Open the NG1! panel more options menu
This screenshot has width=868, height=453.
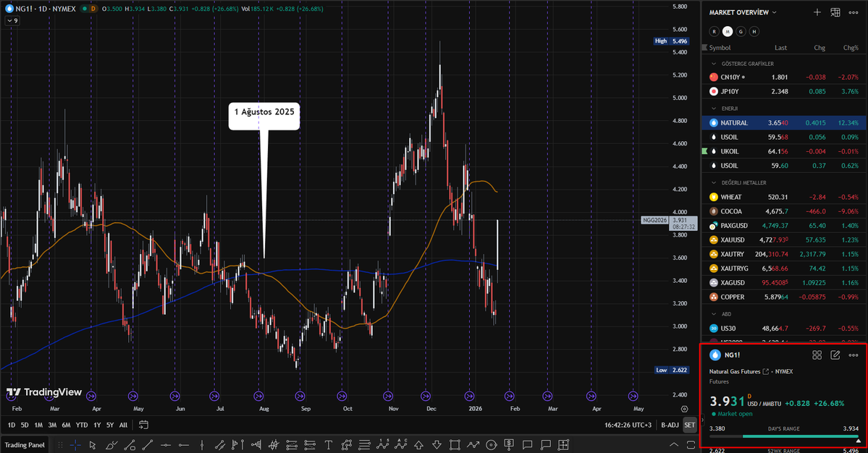[x=854, y=355]
